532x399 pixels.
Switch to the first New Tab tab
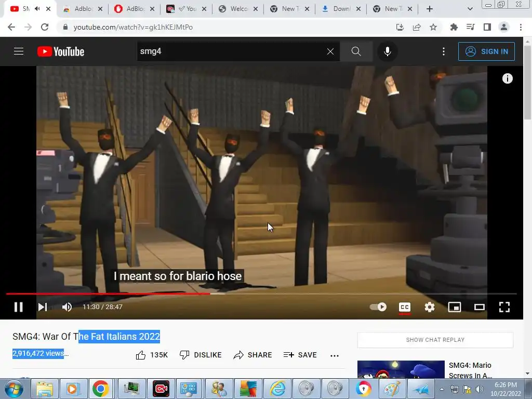289,9
